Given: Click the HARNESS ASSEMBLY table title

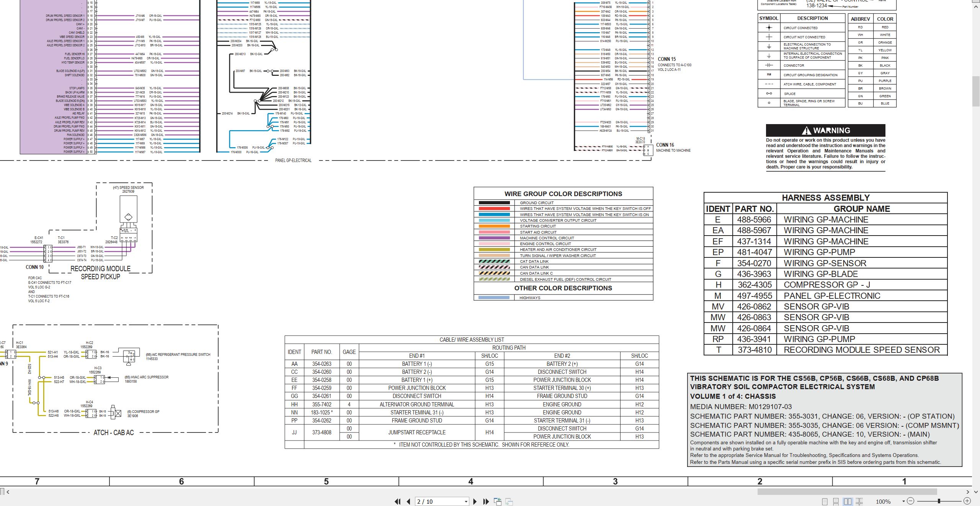Looking at the screenshot, I should (x=826, y=198).
